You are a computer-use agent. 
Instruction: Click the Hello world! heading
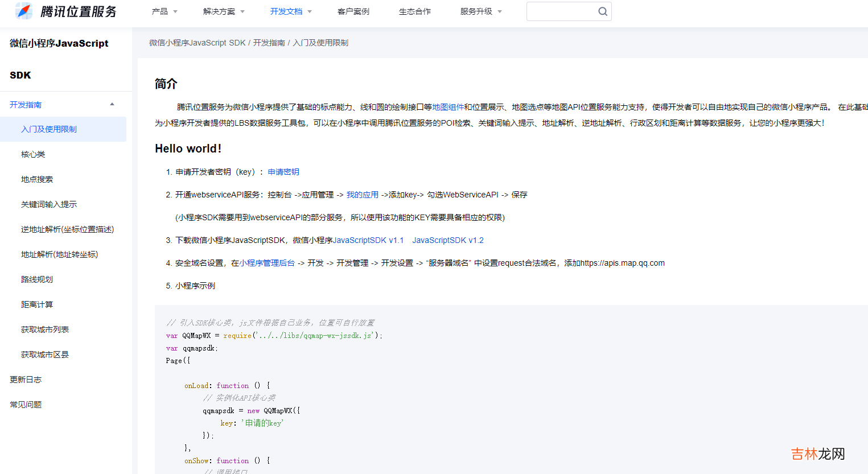pos(188,149)
